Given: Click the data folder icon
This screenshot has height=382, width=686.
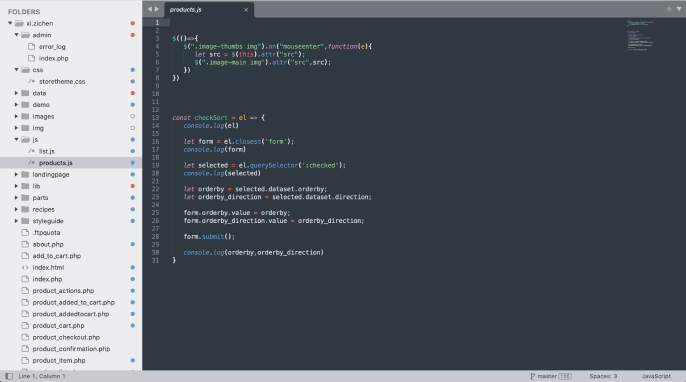Looking at the screenshot, I should pyautogui.click(x=25, y=93).
